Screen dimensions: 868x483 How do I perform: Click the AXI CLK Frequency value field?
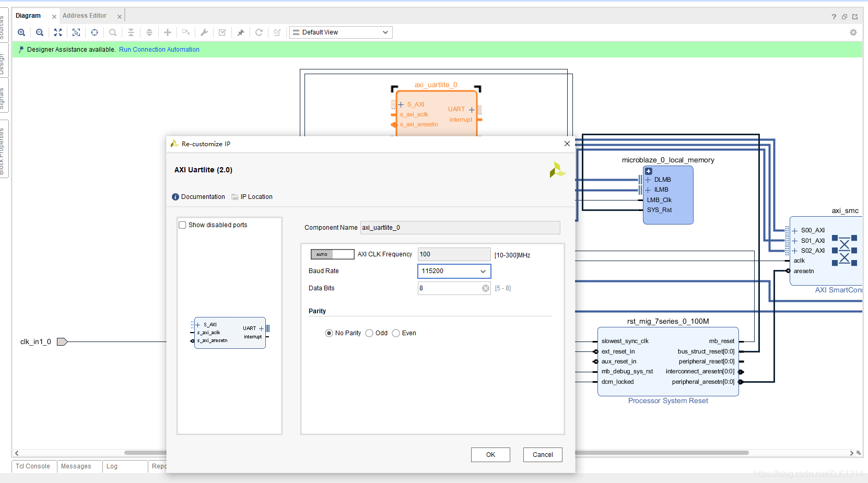(454, 254)
